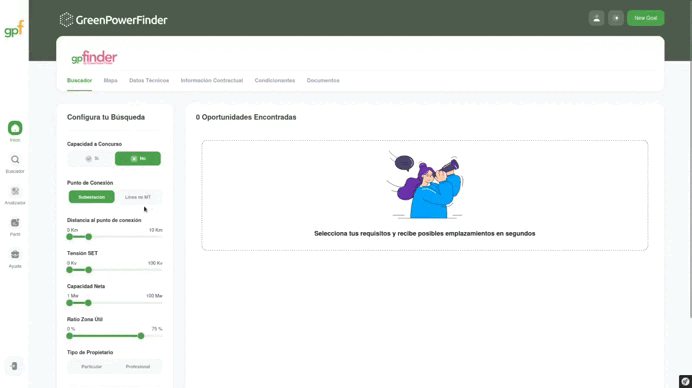
Task: Click the woman with binoculars illustration
Action: (425, 185)
